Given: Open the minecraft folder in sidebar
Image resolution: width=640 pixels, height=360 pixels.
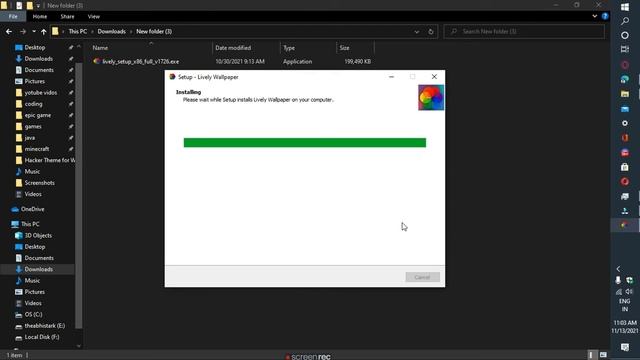Looking at the screenshot, I should [36, 149].
